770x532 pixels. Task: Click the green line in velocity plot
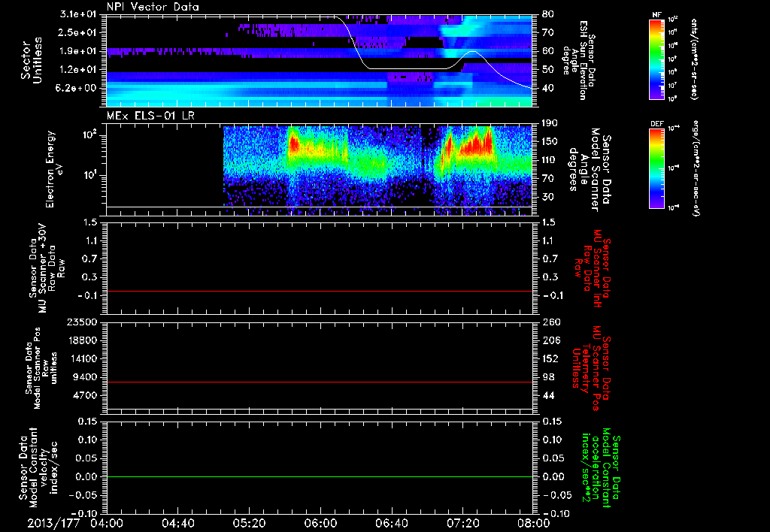319,477
